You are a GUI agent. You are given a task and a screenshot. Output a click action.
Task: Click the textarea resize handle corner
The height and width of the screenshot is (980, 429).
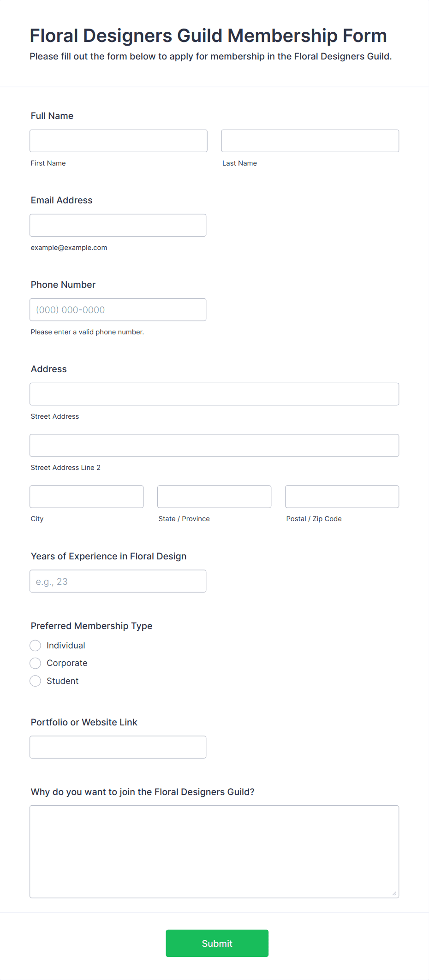click(x=394, y=893)
